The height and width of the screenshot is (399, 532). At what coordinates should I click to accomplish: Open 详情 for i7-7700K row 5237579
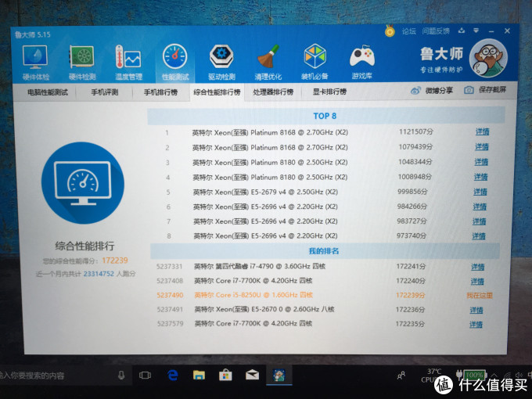[476, 325]
